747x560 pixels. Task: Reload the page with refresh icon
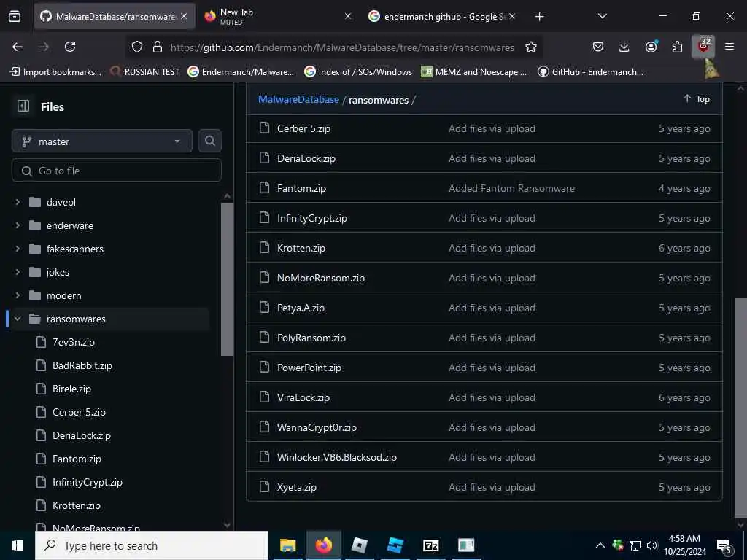(70, 47)
